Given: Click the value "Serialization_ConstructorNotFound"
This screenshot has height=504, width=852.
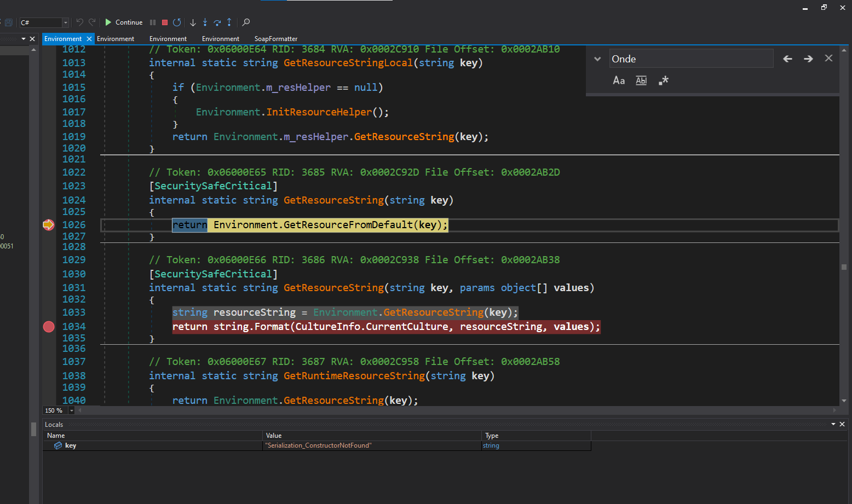Looking at the screenshot, I should 318,445.
